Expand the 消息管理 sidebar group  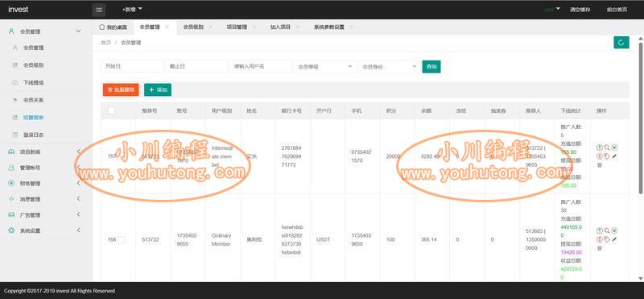[x=46, y=199]
